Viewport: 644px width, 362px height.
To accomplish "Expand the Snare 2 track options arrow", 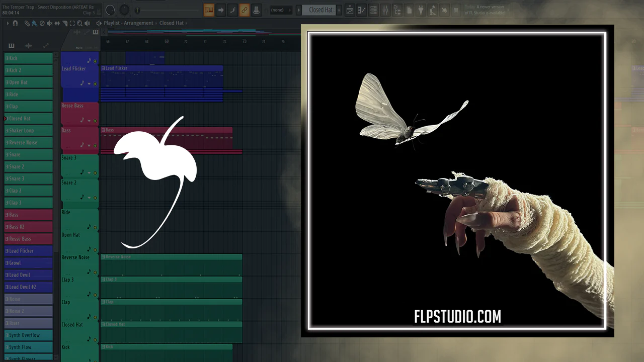I will (x=89, y=198).
